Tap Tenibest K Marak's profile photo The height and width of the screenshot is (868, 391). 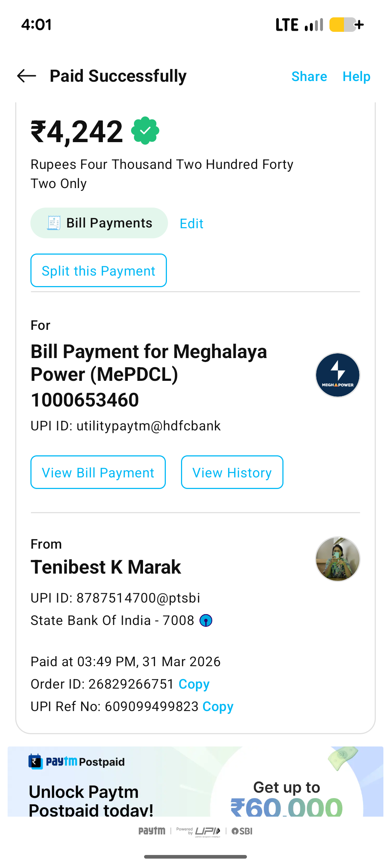337,559
